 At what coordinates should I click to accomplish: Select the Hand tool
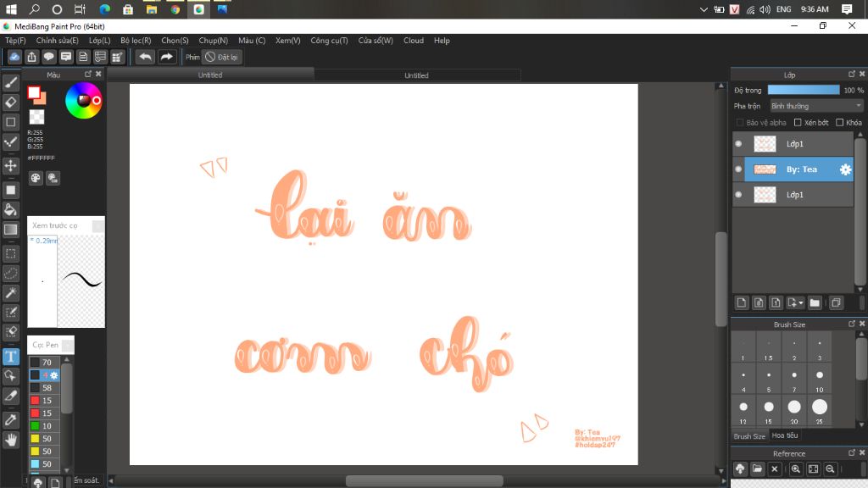click(10, 440)
